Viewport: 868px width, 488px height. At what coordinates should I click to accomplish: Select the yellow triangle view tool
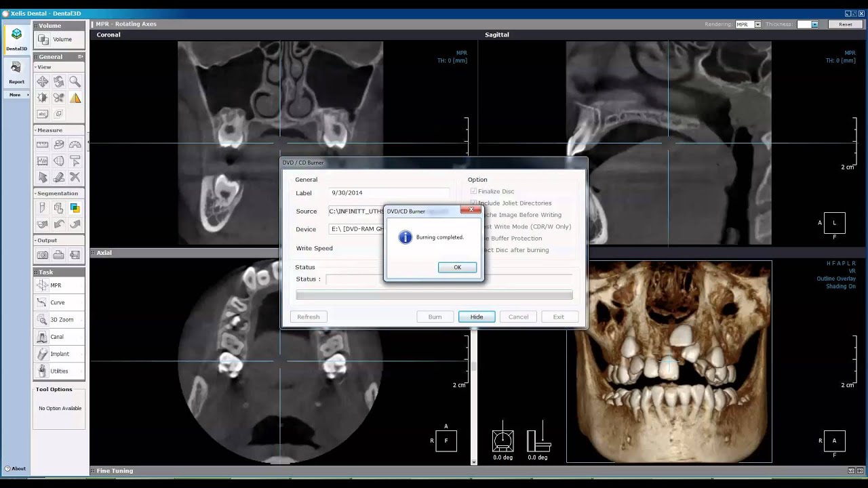75,98
